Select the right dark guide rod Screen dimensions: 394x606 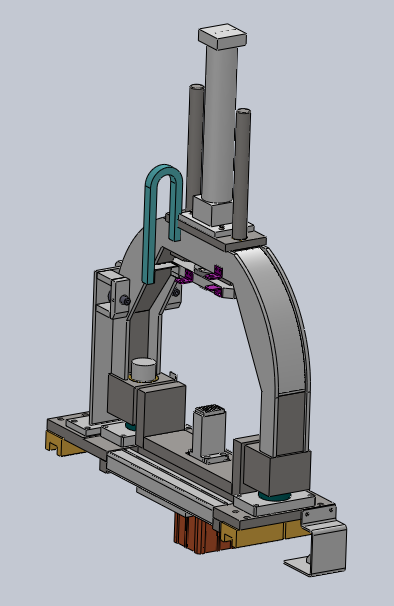click(x=242, y=173)
